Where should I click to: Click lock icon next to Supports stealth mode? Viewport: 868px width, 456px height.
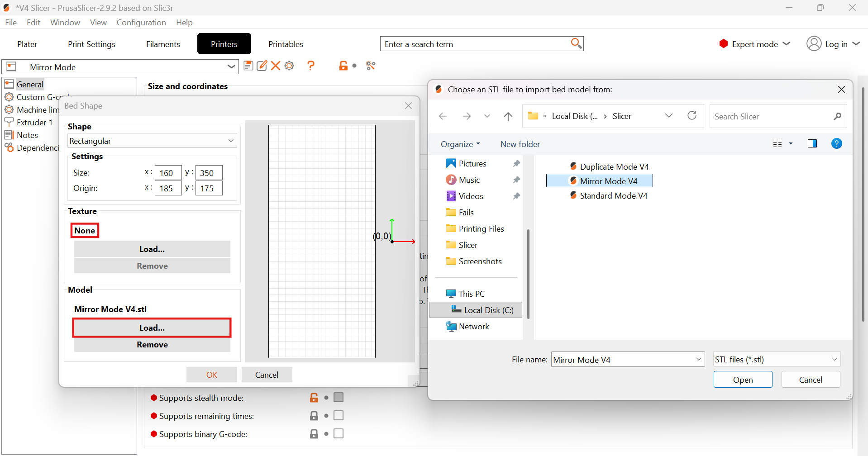pyautogui.click(x=314, y=398)
